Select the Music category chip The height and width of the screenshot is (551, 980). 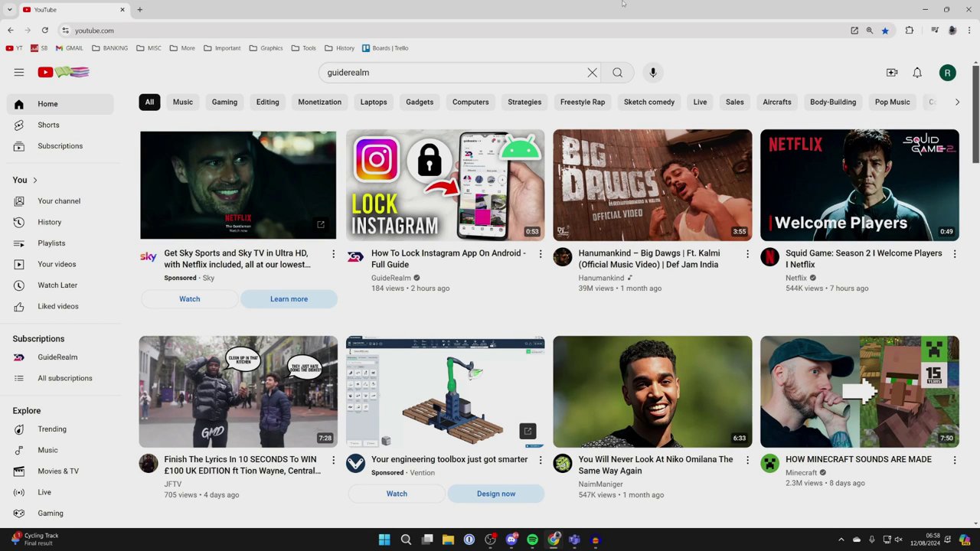[x=182, y=102]
